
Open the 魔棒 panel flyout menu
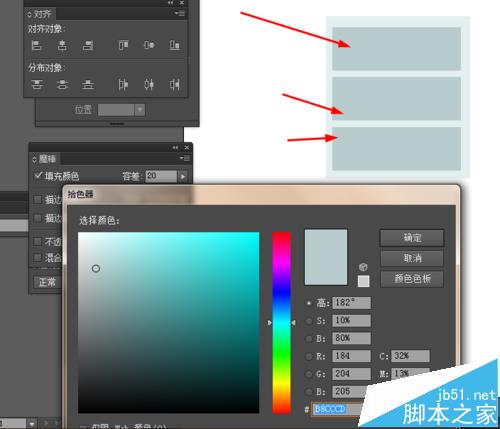point(185,158)
